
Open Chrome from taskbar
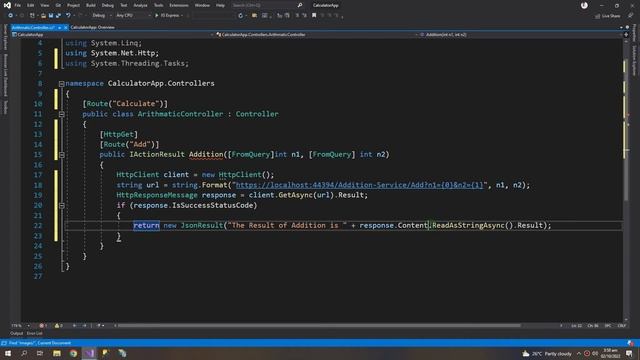pos(73,353)
